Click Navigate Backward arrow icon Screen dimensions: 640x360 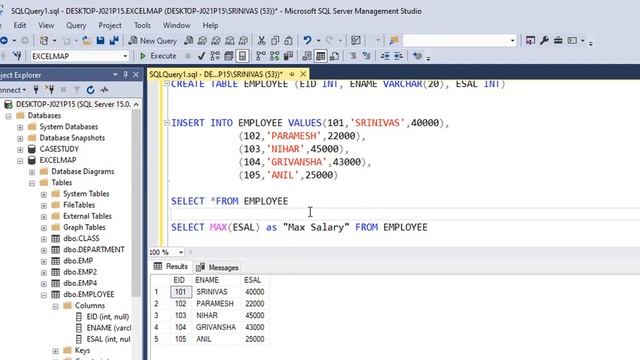click(4, 40)
